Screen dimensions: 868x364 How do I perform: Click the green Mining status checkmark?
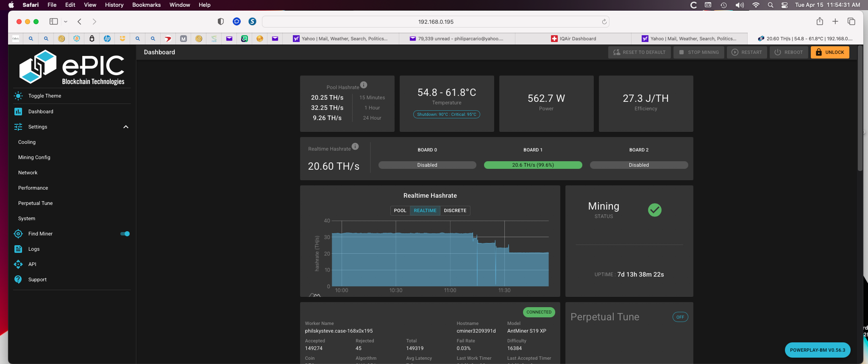tap(655, 210)
